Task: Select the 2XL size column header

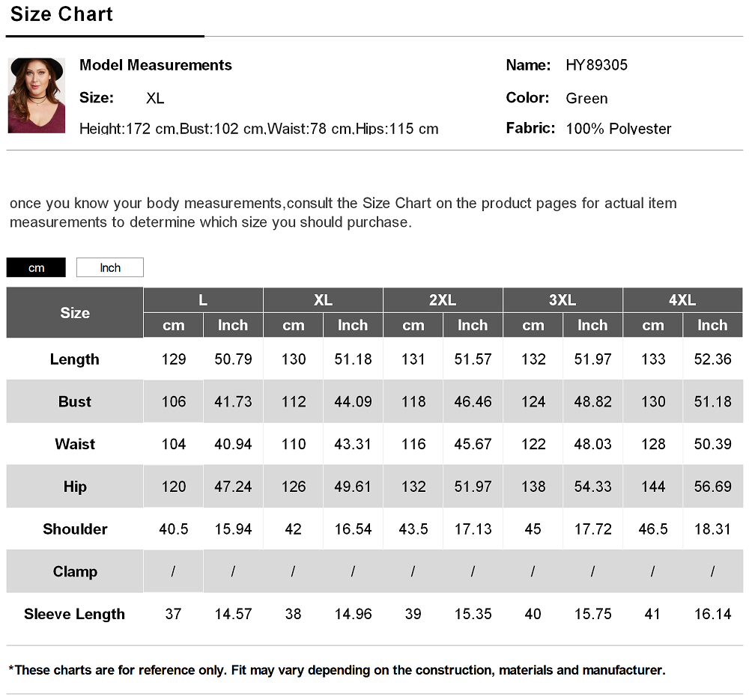Action: click(443, 300)
